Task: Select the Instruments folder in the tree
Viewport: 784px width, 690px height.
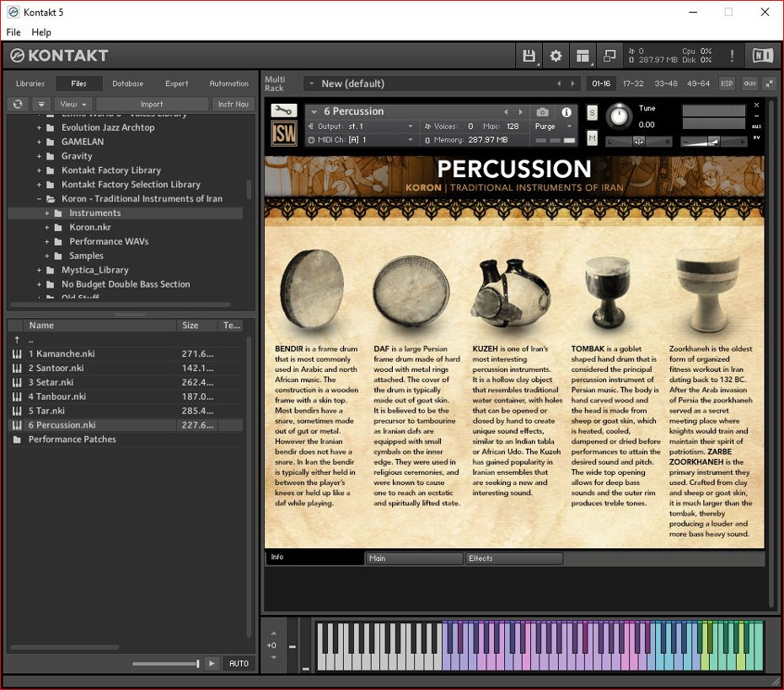Action: coord(126,213)
